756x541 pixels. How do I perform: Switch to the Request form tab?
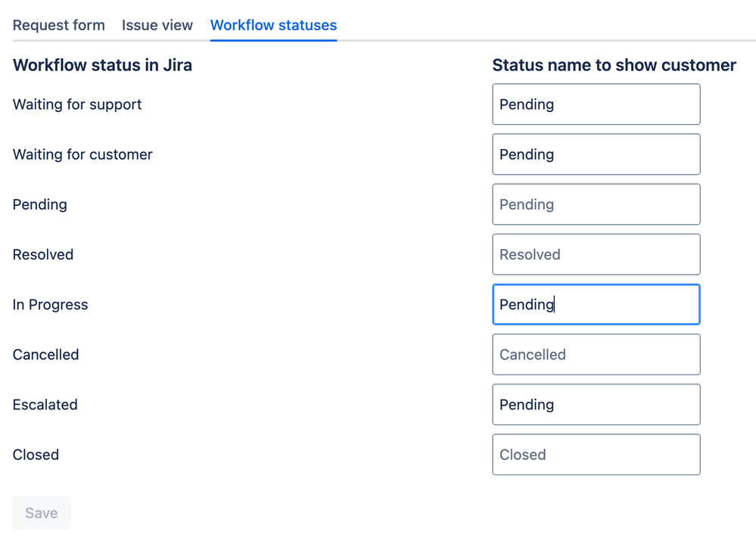point(58,25)
